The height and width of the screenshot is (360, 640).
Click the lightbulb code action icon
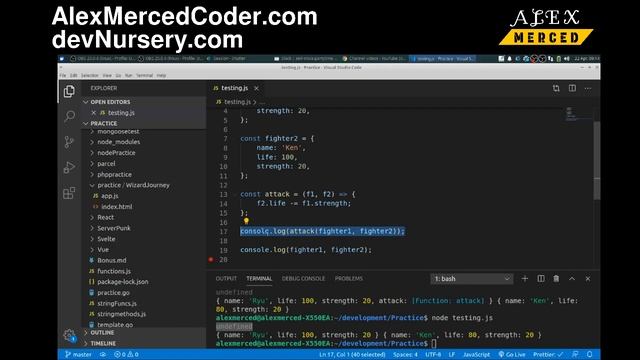[x=246, y=221]
